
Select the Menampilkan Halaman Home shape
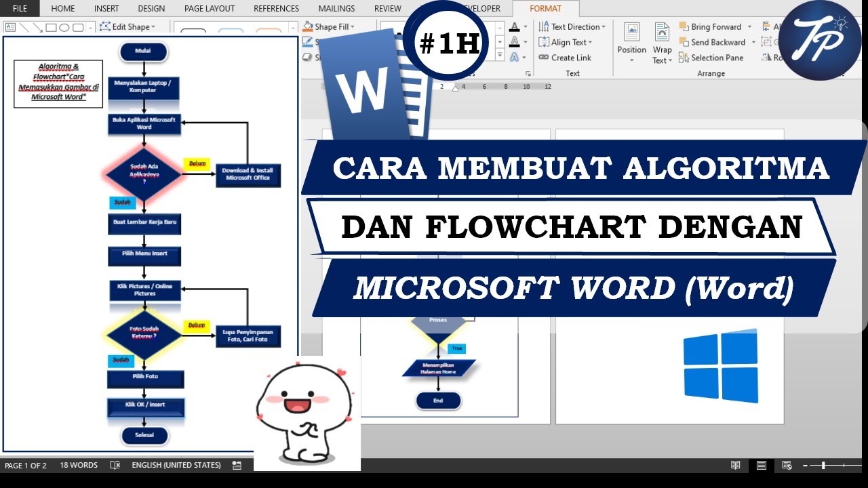438,368
